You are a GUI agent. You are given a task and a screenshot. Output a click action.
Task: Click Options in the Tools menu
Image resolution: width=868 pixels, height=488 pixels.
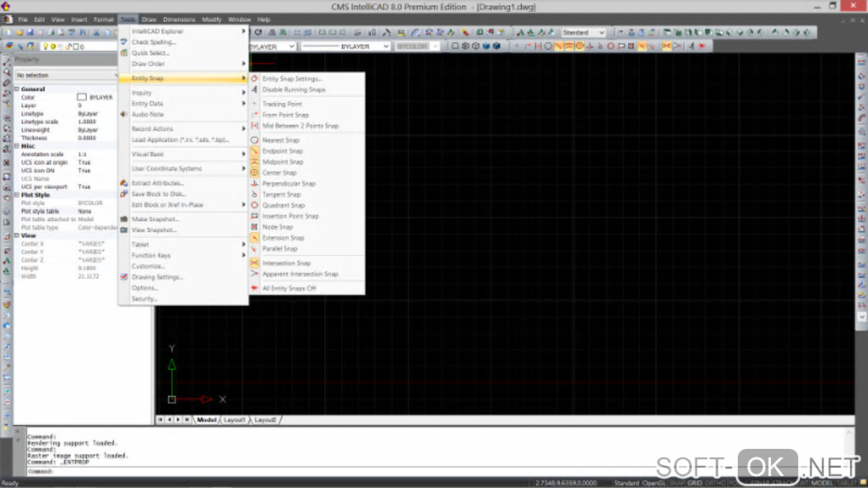[183, 288]
